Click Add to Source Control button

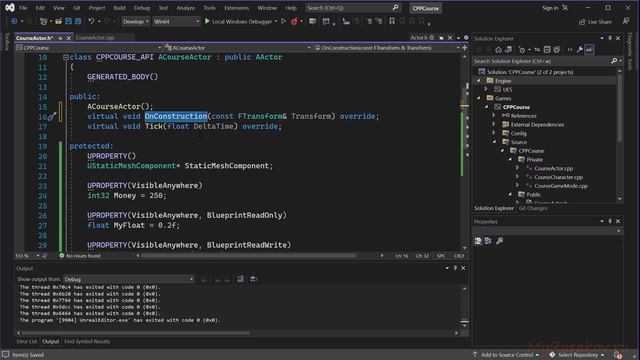click(506, 355)
